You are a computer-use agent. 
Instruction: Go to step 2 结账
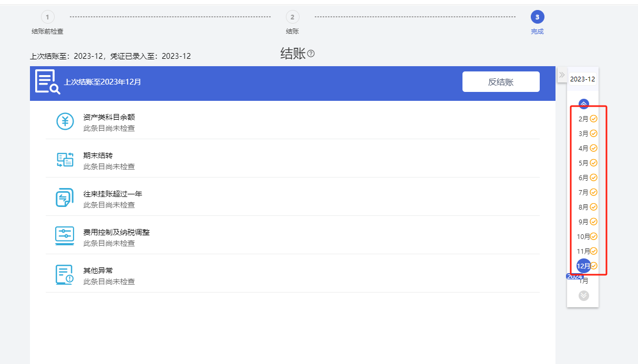point(292,17)
